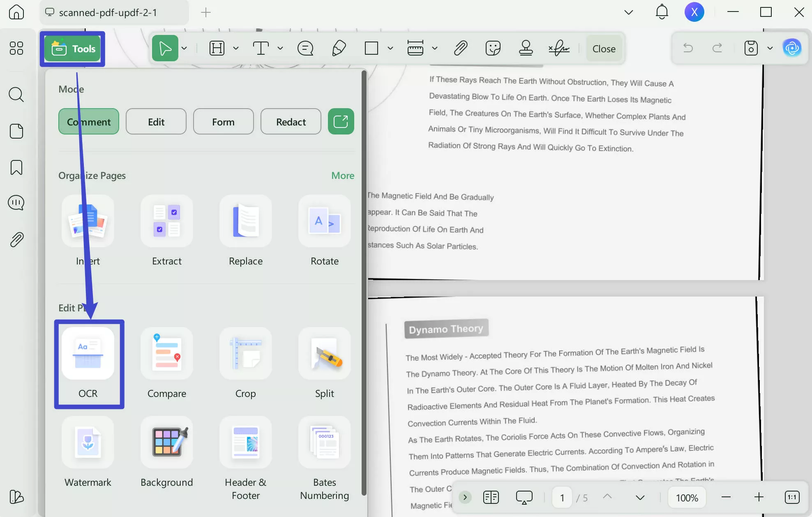Select the Measure tool
The width and height of the screenshot is (812, 517).
[416, 48]
